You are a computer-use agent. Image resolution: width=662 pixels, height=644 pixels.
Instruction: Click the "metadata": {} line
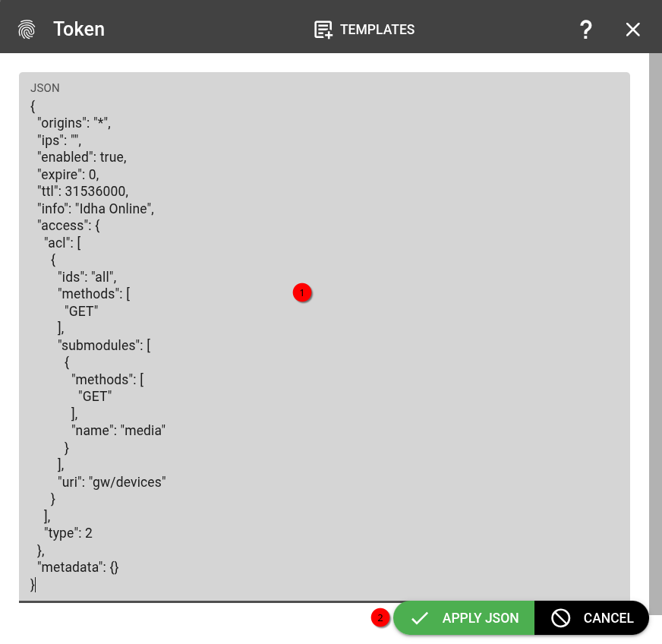click(78, 567)
